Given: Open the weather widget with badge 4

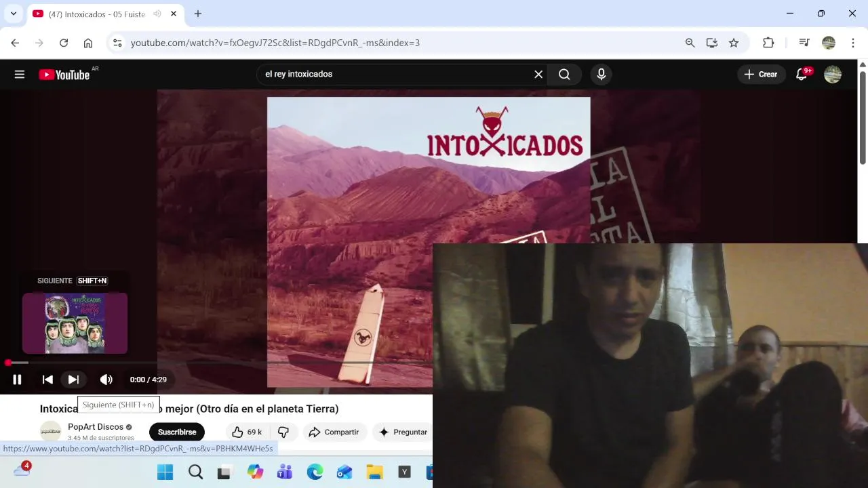Looking at the screenshot, I should tap(22, 469).
